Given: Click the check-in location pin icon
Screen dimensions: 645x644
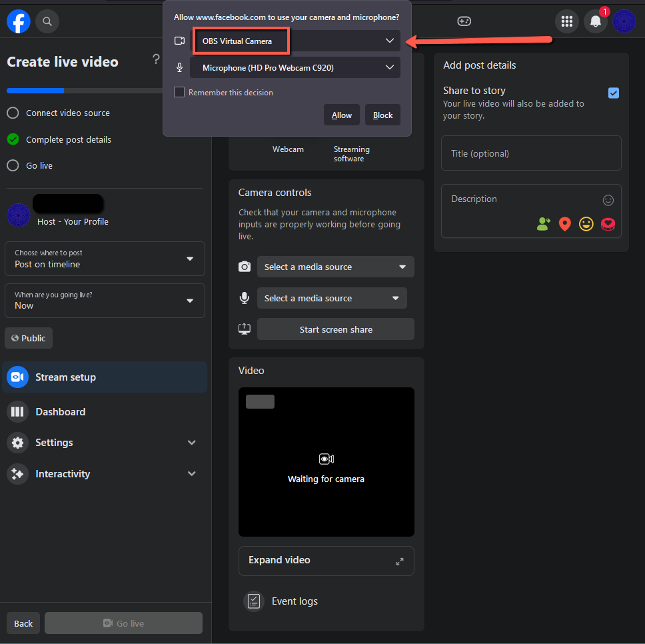Looking at the screenshot, I should point(565,224).
